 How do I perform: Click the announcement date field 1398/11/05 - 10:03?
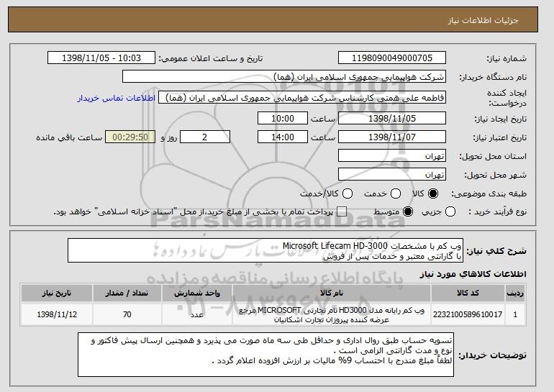(x=101, y=58)
